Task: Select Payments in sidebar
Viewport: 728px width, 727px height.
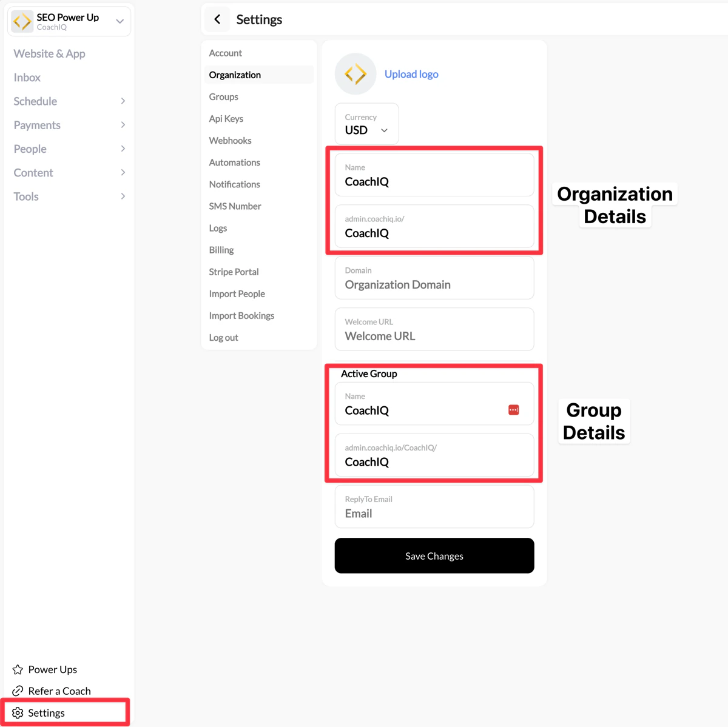Action: (x=37, y=125)
